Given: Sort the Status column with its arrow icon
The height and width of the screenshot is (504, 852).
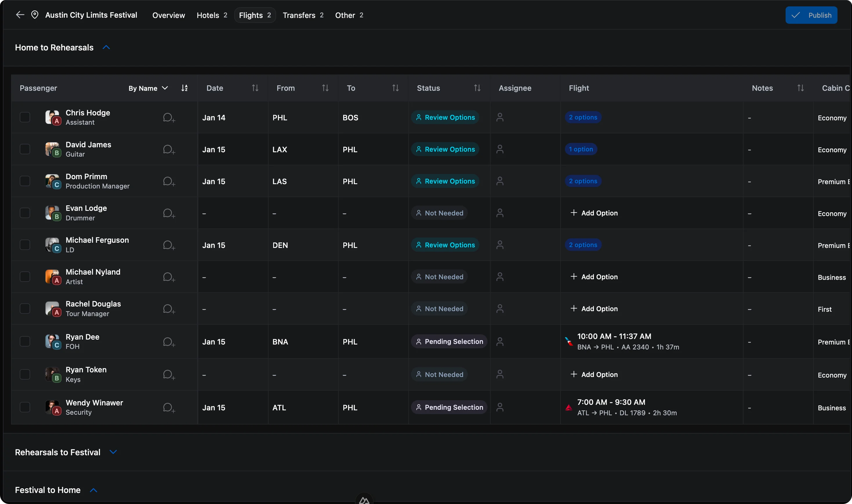Looking at the screenshot, I should coord(477,88).
